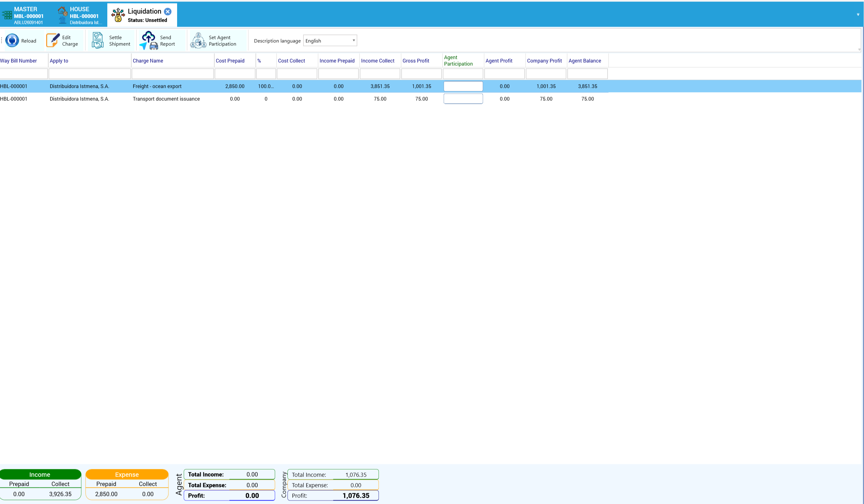Click the orange Expense summary header

coord(127,474)
